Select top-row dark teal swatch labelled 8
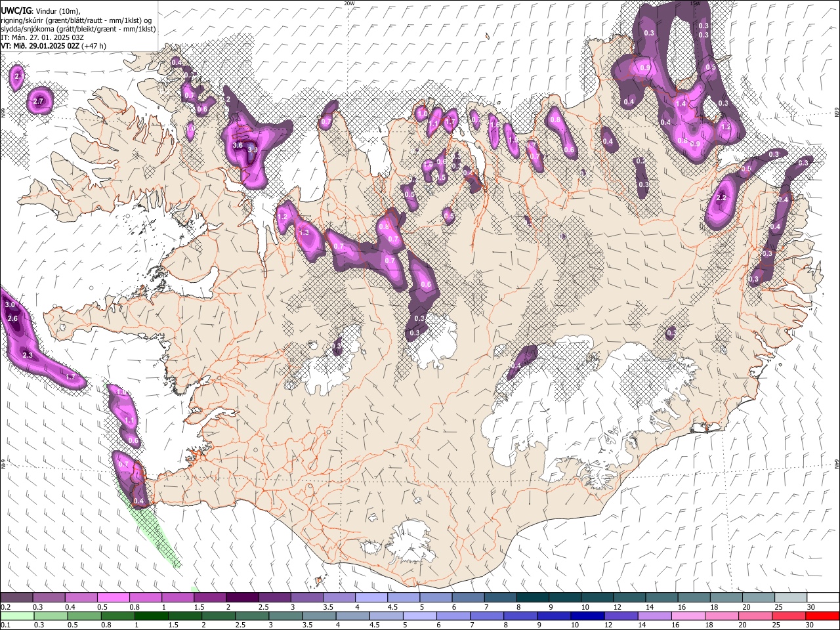This screenshot has height=630, width=840. coord(532,598)
